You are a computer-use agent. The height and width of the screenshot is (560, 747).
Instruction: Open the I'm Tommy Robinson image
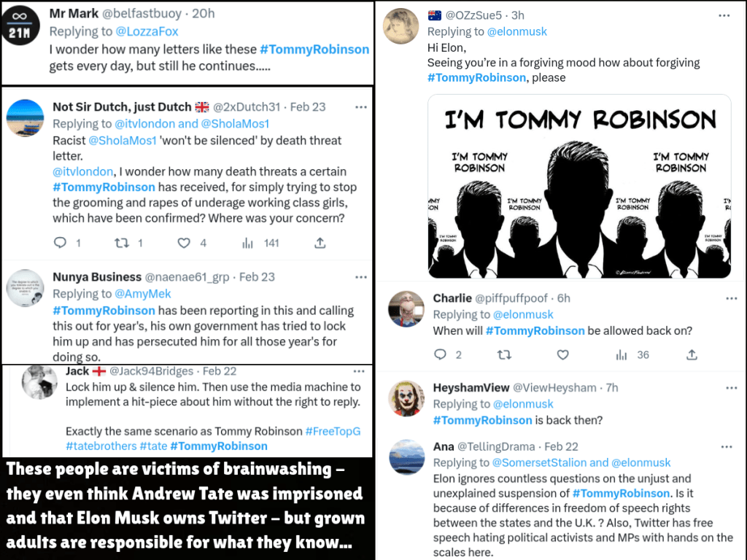point(579,186)
